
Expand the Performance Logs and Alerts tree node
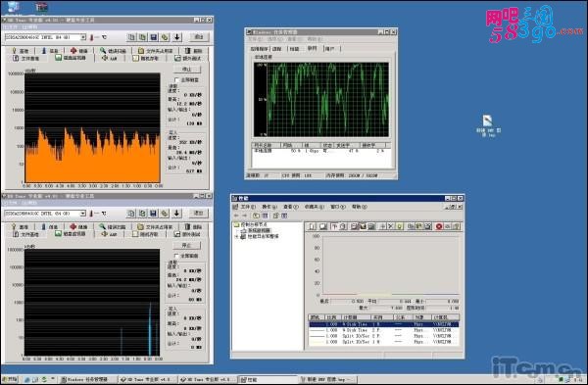click(236, 236)
